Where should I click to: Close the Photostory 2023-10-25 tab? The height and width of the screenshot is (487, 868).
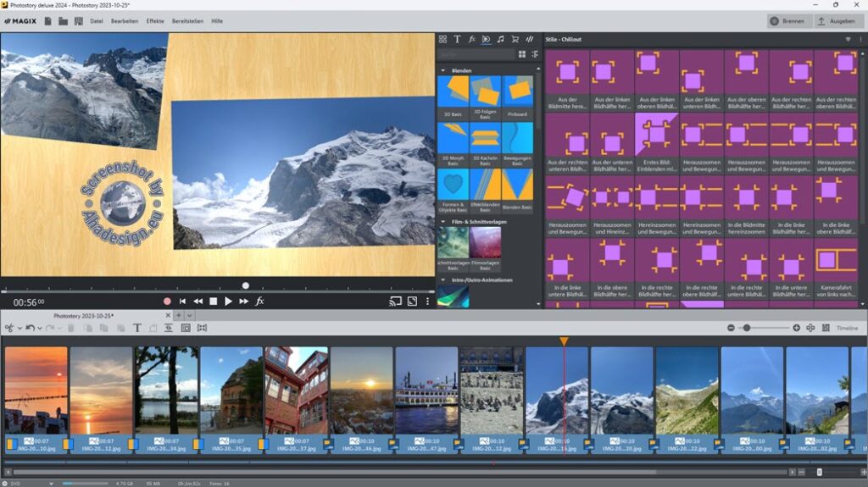coord(168,315)
